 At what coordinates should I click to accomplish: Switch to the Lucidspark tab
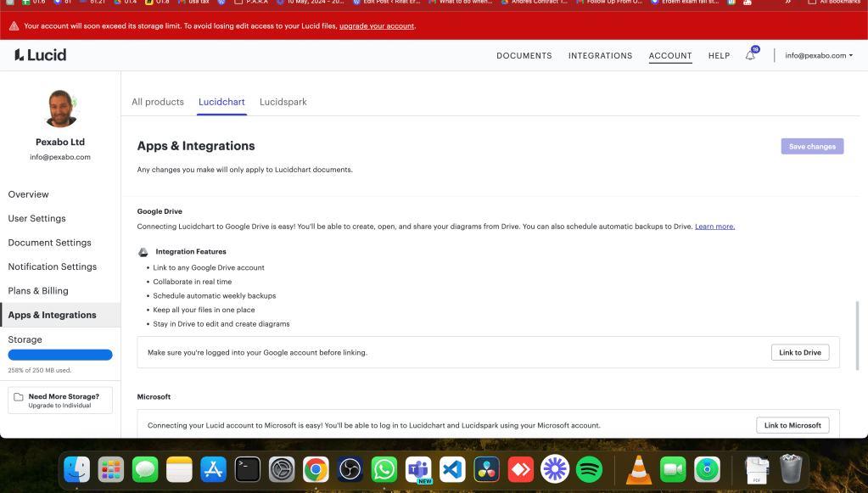(x=283, y=102)
